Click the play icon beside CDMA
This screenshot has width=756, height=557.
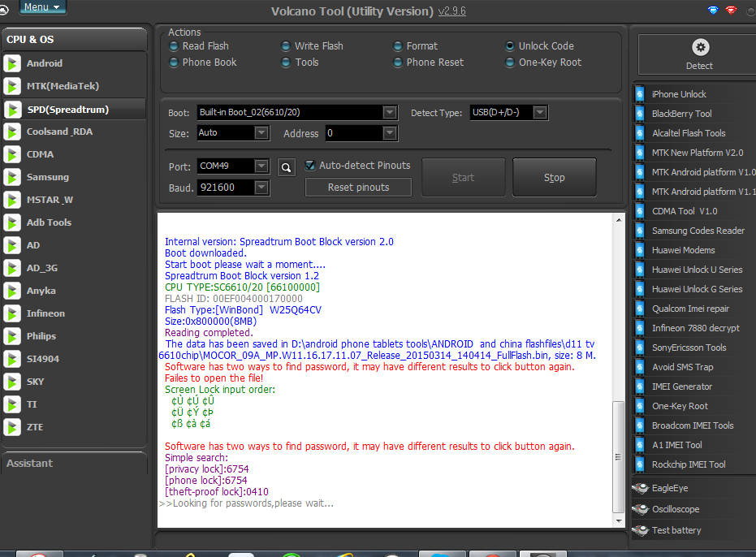pyautogui.click(x=12, y=154)
